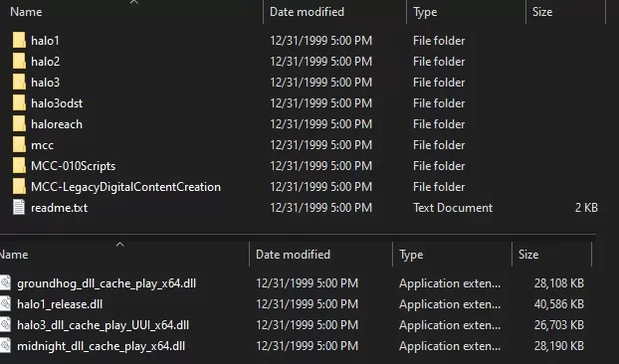Viewport: 619px width, 364px height.
Task: Click midnight dll row date modified
Action: [x=307, y=346]
